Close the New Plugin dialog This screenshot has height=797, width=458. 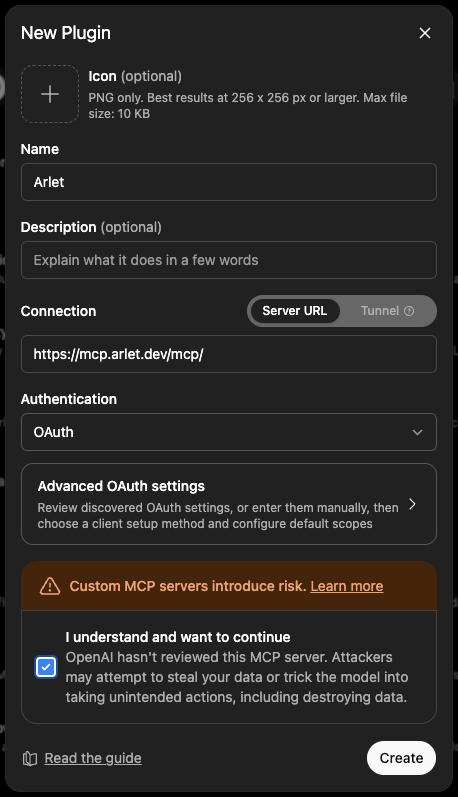424,33
